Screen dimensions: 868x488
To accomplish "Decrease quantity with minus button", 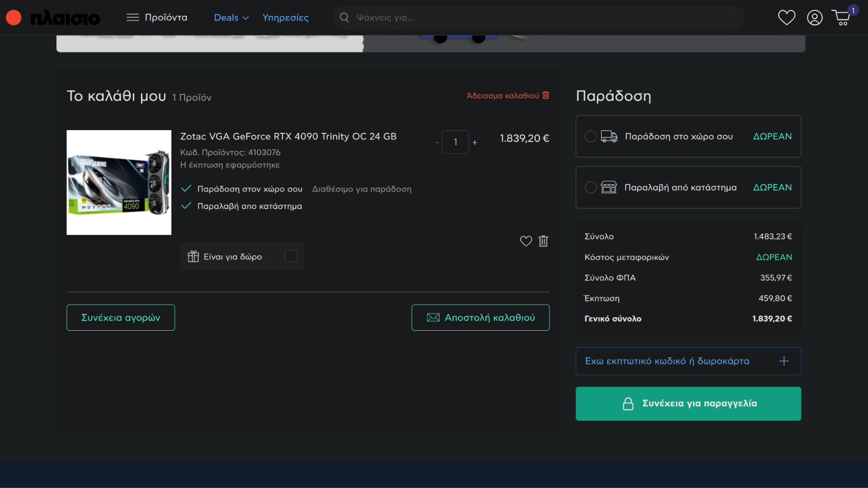I will [437, 143].
